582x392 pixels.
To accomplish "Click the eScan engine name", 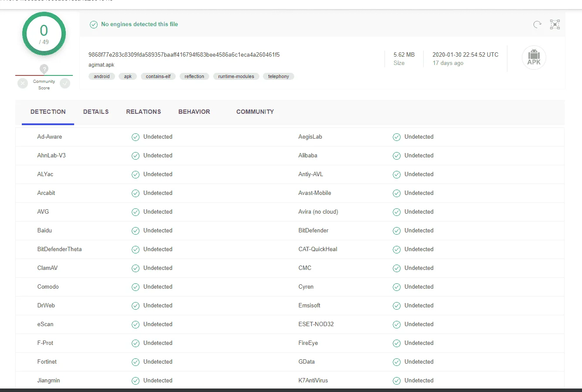I will (45, 324).
